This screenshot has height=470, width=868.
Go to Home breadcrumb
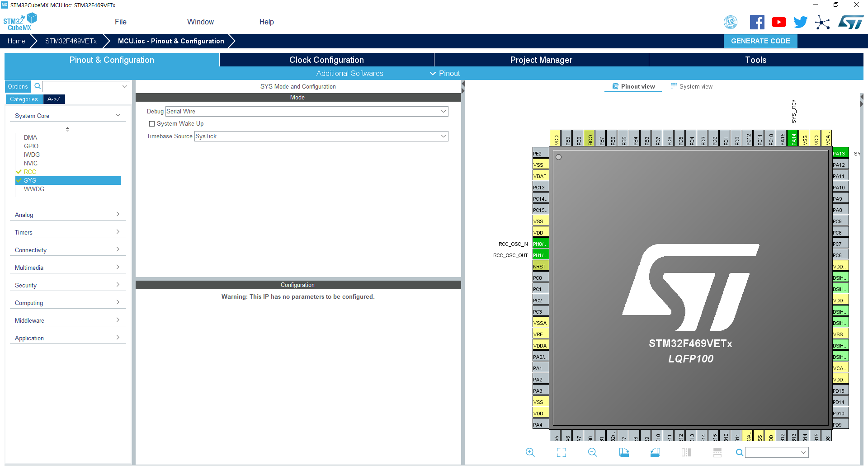click(x=16, y=41)
